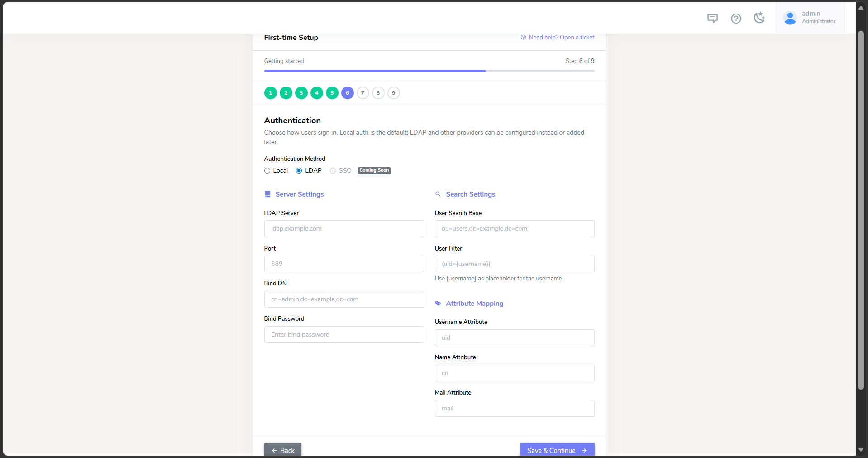Click the setup progress bar
Screen dimensions: 868x458
pyautogui.click(x=429, y=71)
